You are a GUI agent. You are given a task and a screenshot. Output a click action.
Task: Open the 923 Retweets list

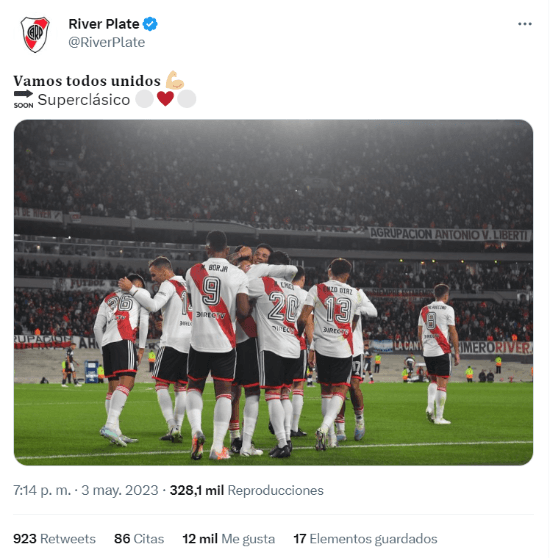coord(54,539)
